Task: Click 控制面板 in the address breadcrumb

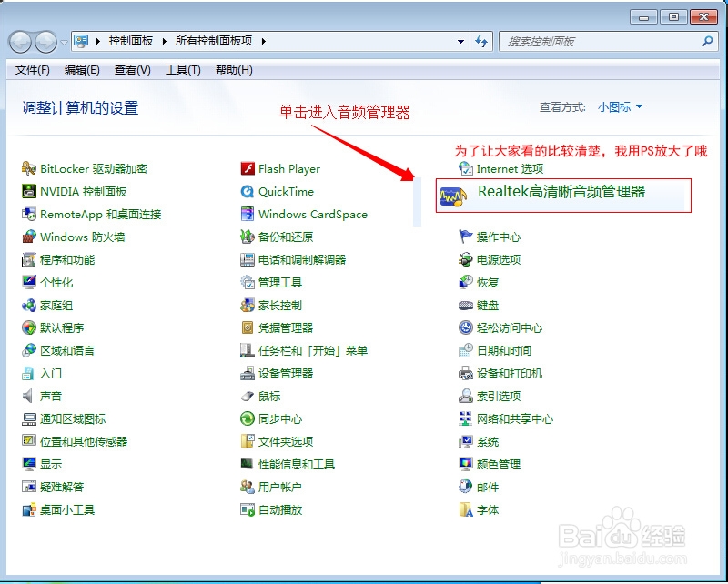Action: (131, 41)
